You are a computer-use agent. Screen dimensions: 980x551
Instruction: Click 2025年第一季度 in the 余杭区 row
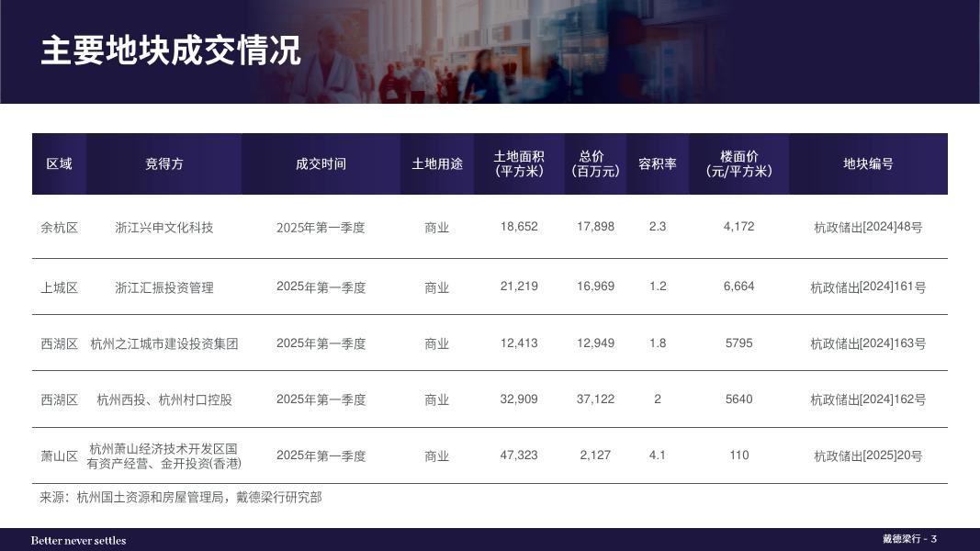click(321, 228)
